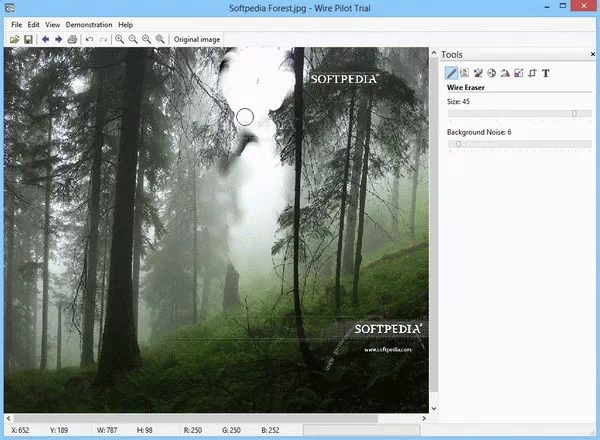Open the Demonstration menu
The height and width of the screenshot is (440, 600).
pyautogui.click(x=89, y=24)
